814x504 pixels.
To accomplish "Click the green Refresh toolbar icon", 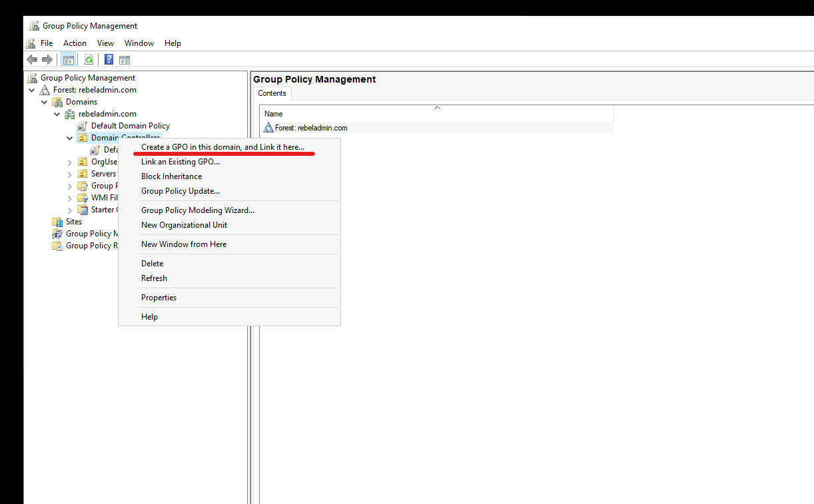I will click(x=89, y=60).
